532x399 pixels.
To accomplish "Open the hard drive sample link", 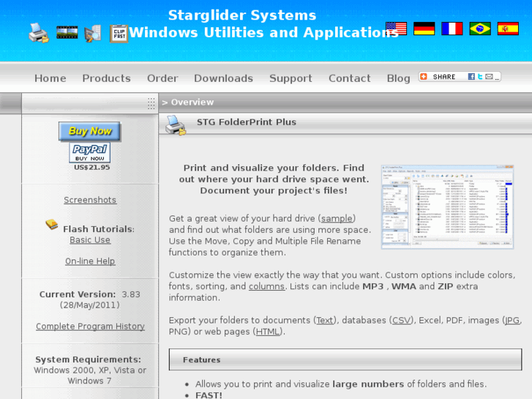I will (337, 218).
